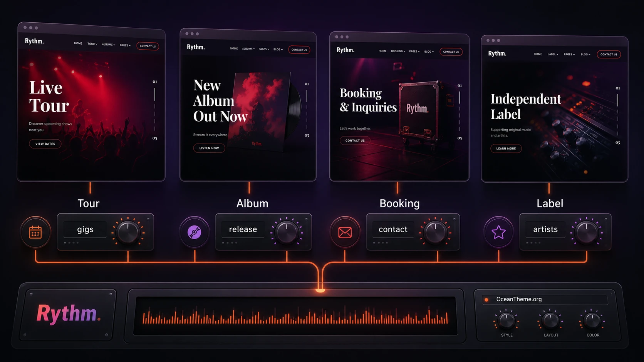Image resolution: width=644 pixels, height=362 pixels.
Task: Click HOME in Live Tour window
Action: (78, 43)
